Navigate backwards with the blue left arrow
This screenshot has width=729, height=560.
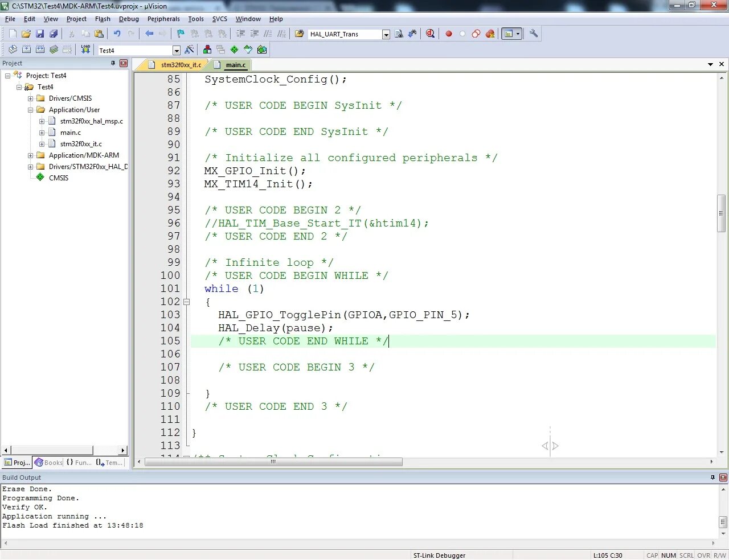[x=149, y=34]
